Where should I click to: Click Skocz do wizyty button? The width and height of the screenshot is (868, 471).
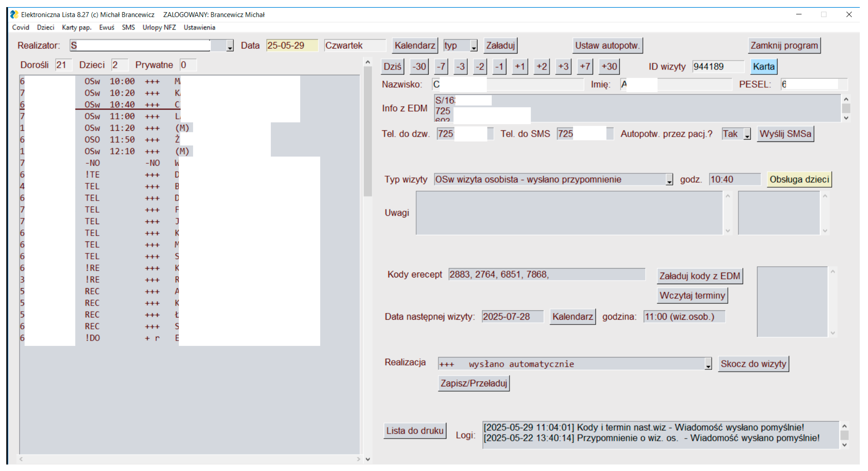[753, 364]
